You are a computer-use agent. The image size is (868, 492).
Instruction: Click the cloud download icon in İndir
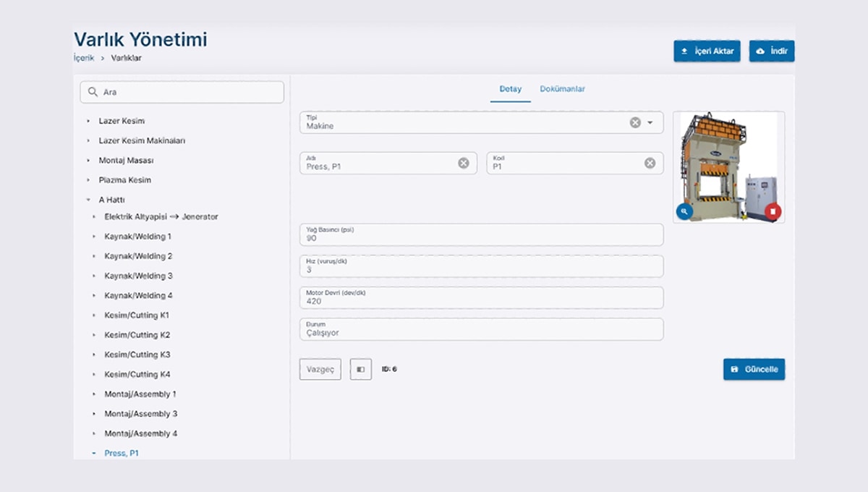(760, 51)
